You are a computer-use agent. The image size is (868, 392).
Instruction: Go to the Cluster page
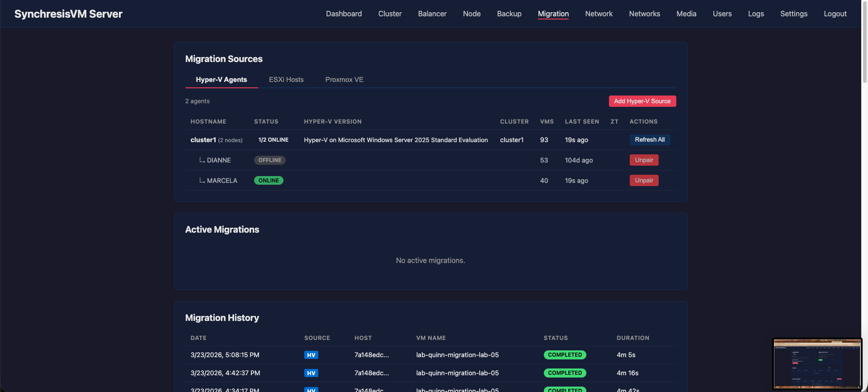pos(390,14)
